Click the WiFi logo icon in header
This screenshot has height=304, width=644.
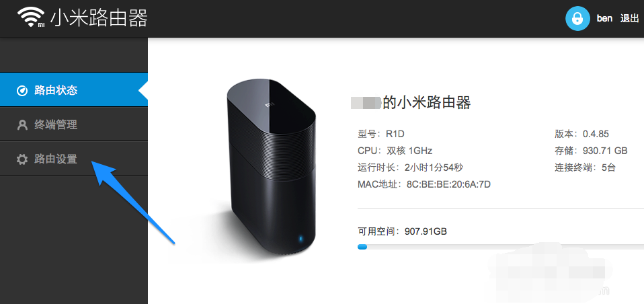31,17
